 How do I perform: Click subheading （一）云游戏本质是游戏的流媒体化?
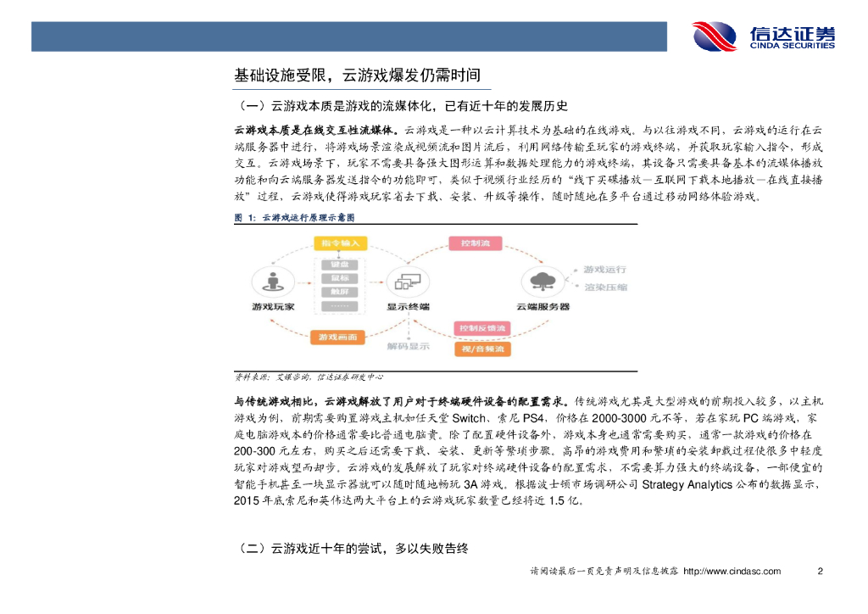[x=401, y=106]
